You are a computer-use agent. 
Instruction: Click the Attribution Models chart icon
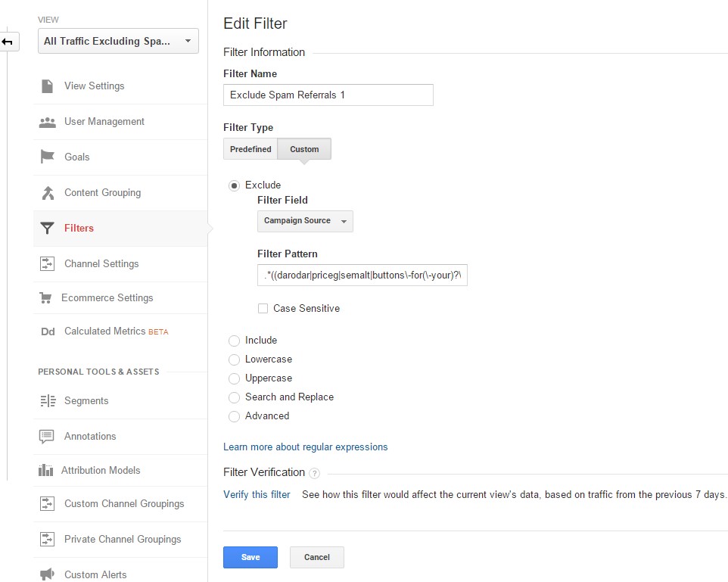(45, 470)
